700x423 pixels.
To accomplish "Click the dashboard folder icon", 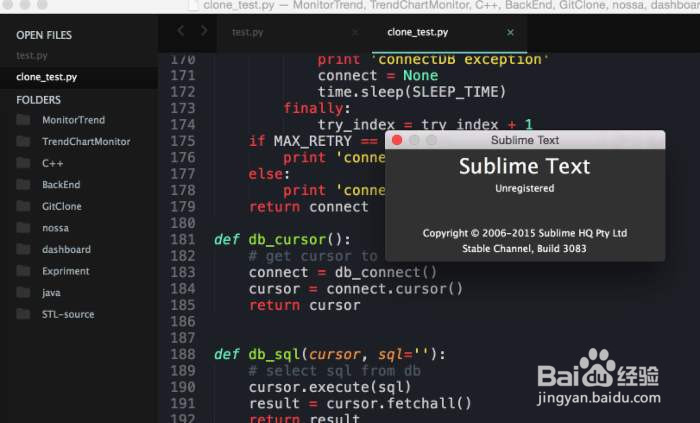I will coord(23,249).
